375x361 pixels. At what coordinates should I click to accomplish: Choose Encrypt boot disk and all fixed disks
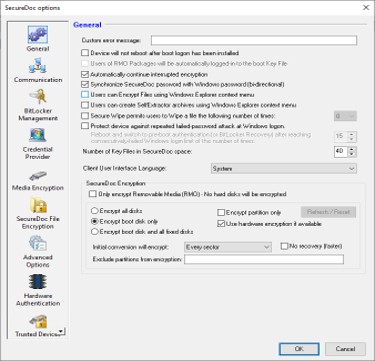pos(94,232)
